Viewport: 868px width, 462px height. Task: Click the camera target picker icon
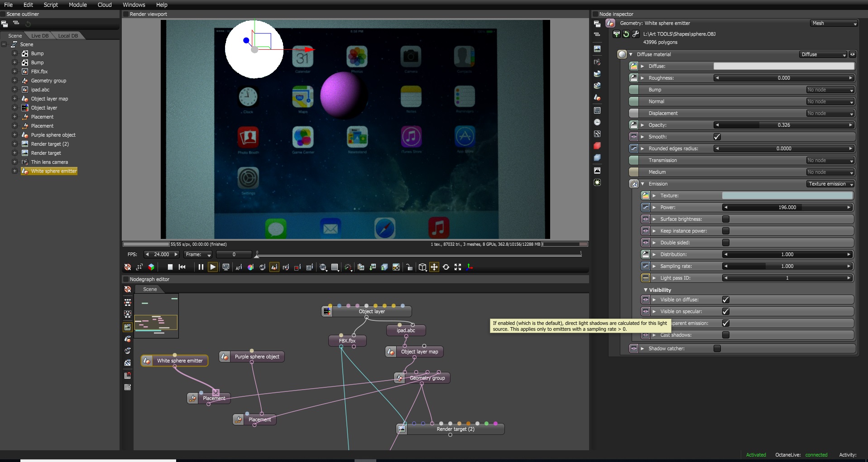286,267
